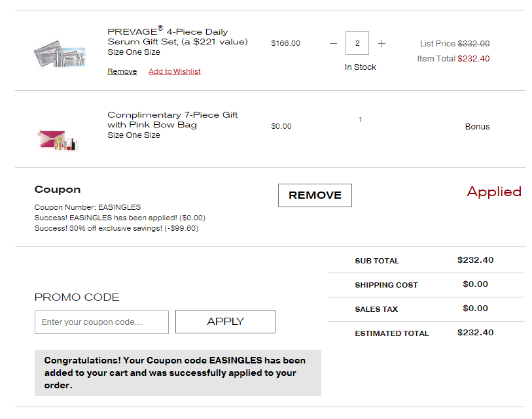Click the SHIPPING COST label

pos(387,285)
